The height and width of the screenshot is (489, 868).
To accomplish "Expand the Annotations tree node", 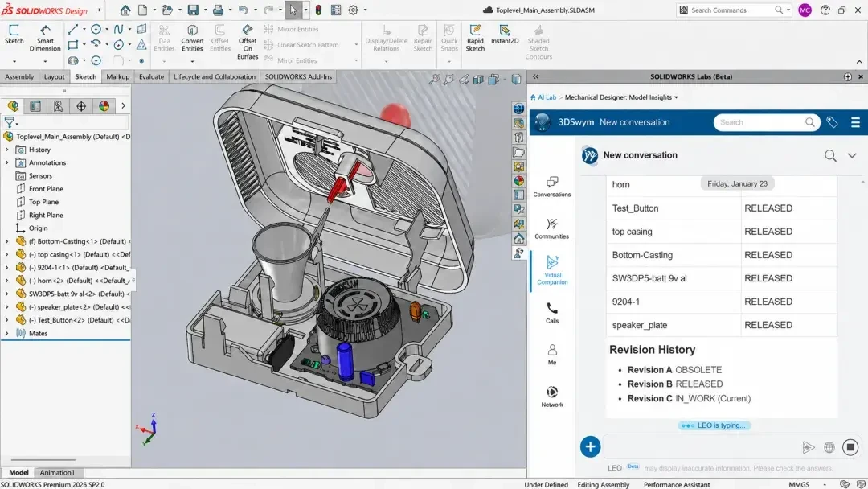I will tap(6, 162).
